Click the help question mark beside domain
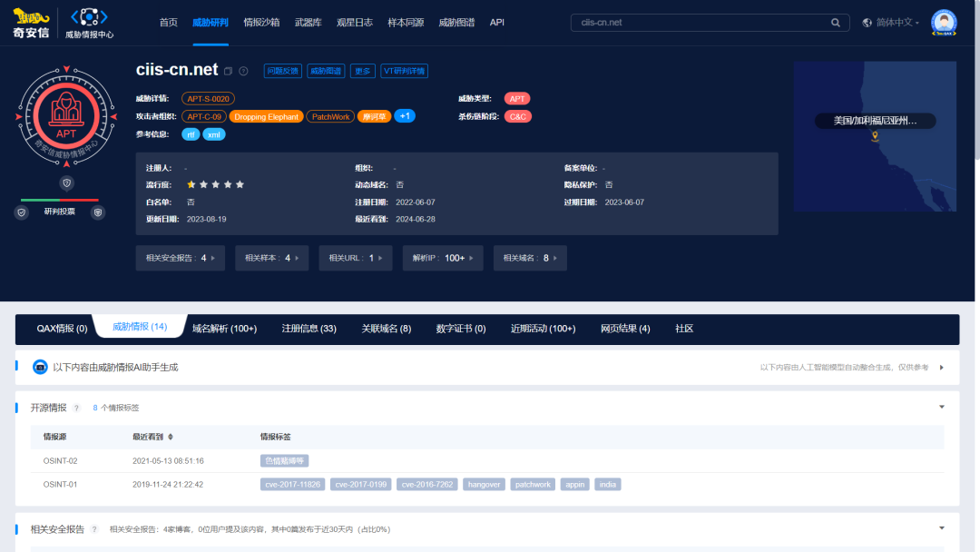This screenshot has width=980, height=552. 244,71
